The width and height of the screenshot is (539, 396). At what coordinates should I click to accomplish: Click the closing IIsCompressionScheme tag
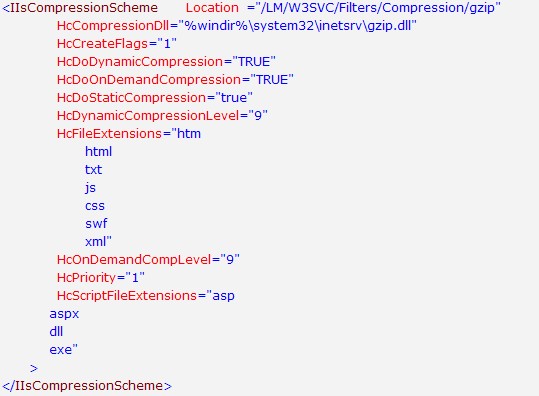tap(87, 386)
